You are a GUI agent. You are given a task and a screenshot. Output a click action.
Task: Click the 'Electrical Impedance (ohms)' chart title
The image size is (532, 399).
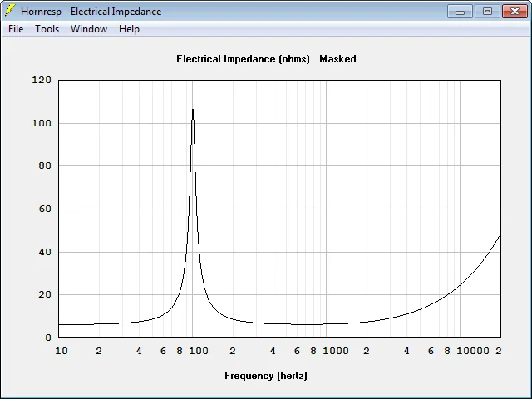pos(243,59)
